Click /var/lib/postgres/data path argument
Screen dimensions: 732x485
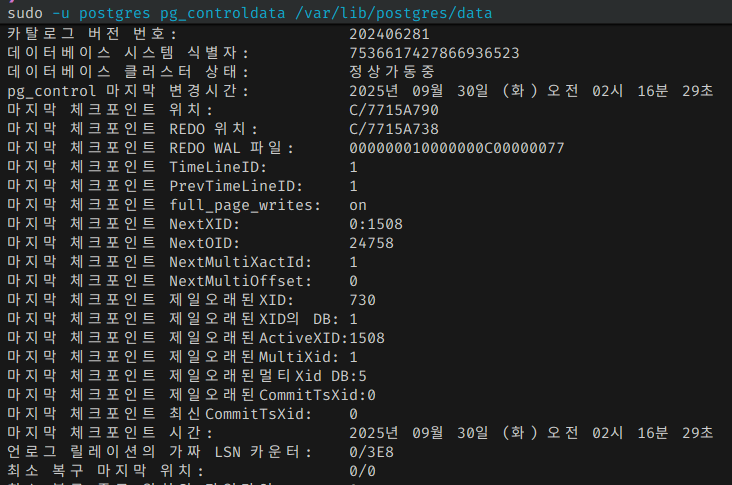coord(394,13)
